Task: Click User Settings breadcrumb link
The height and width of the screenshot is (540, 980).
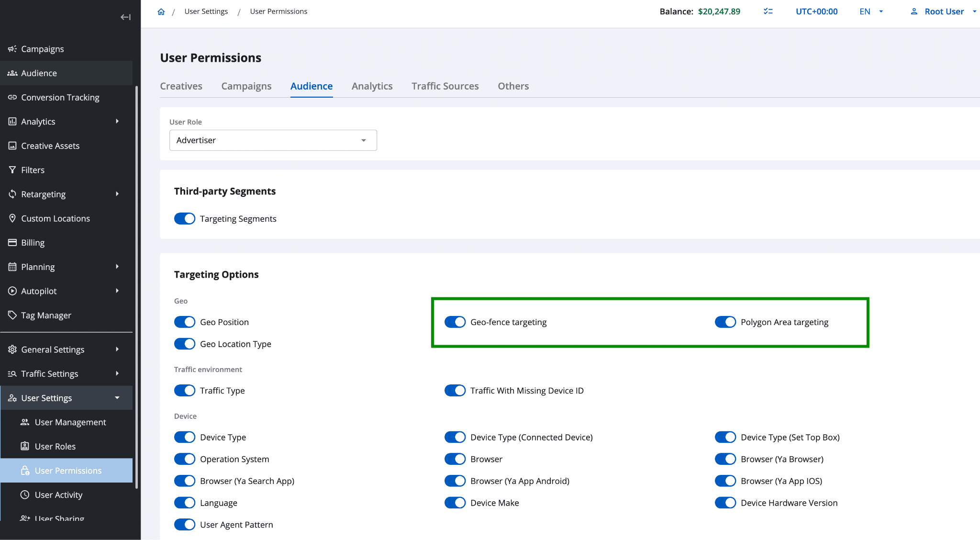Action: click(206, 11)
